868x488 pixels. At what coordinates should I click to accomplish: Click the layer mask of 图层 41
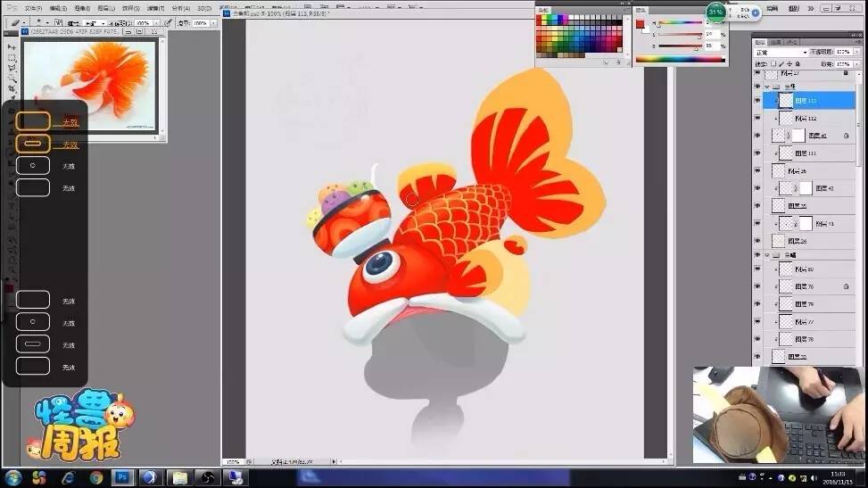coord(798,136)
